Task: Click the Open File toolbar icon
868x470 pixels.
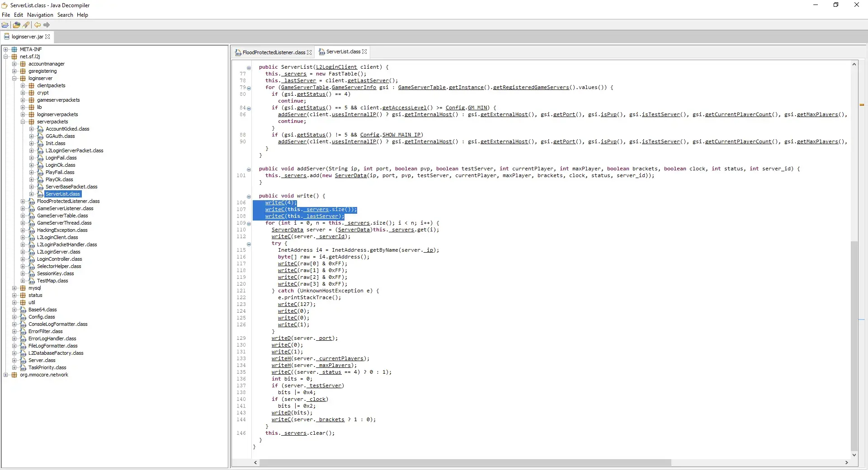Action: (x=5, y=25)
